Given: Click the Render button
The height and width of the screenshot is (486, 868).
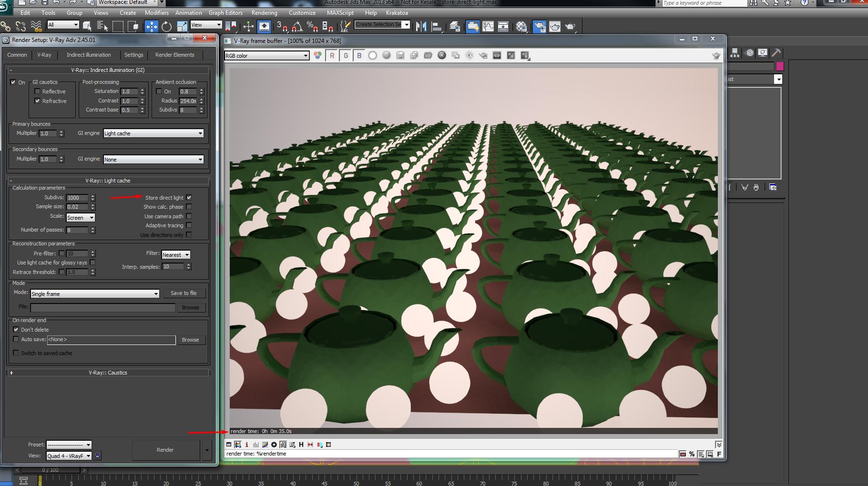Looking at the screenshot, I should [x=165, y=450].
